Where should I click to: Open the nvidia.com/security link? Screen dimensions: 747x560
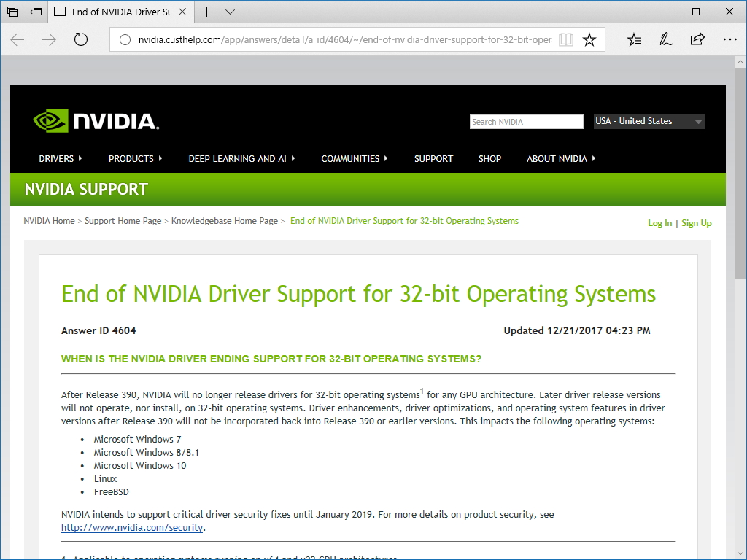132,528
